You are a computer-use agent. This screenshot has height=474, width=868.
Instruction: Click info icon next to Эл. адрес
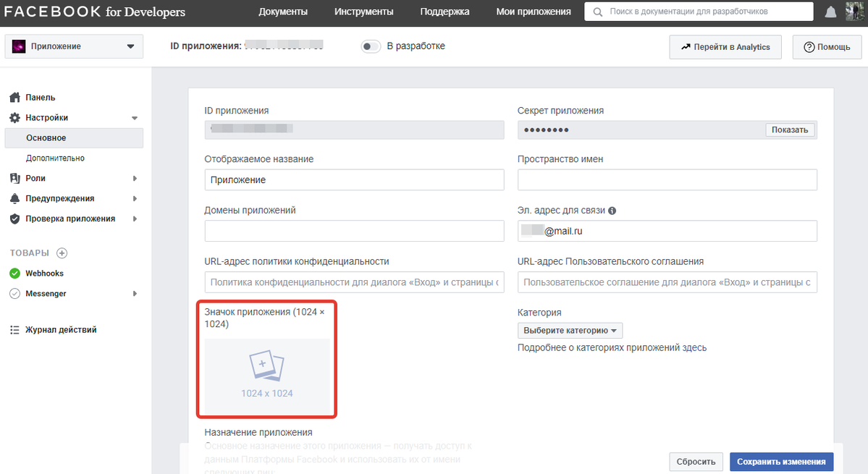(x=612, y=211)
